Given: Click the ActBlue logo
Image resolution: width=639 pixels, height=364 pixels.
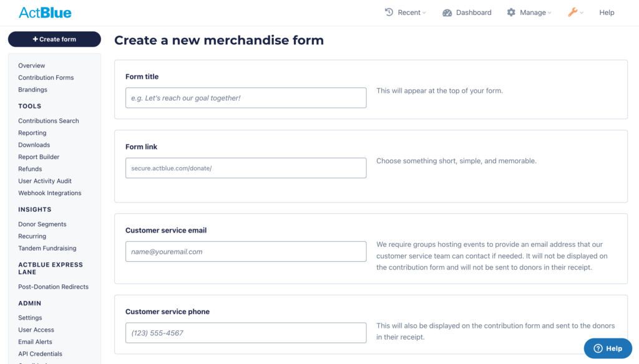Looking at the screenshot, I should pos(45,12).
